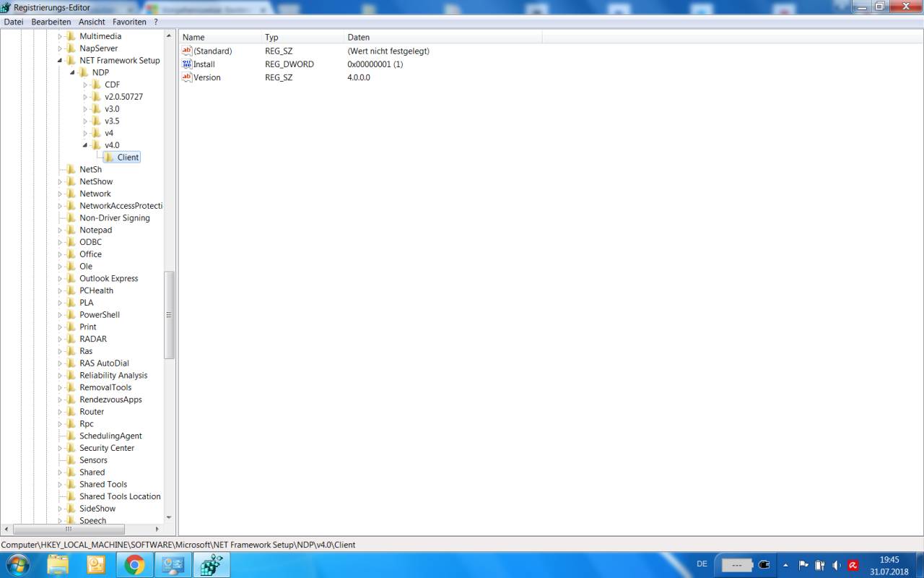Select the Reliability Analysis key

click(x=113, y=376)
